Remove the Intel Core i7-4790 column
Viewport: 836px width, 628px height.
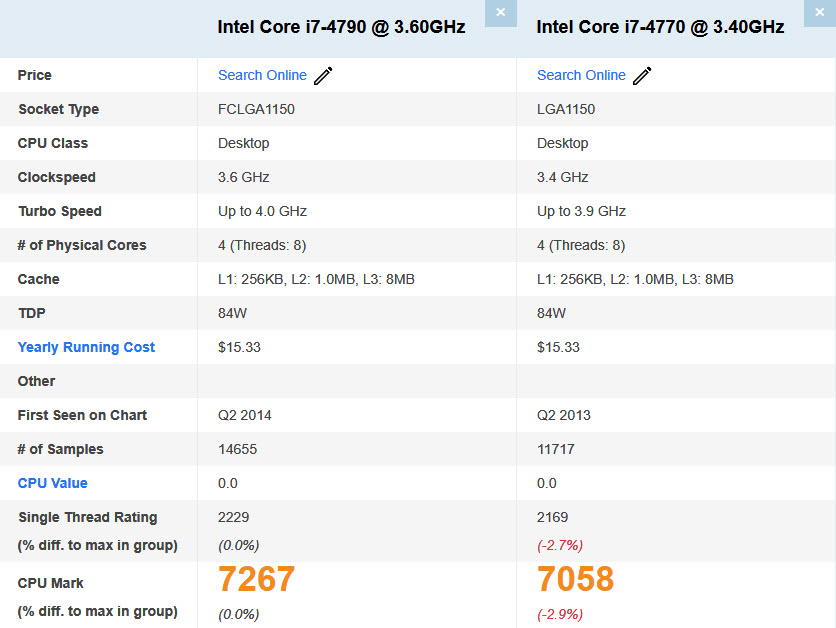[x=501, y=13]
